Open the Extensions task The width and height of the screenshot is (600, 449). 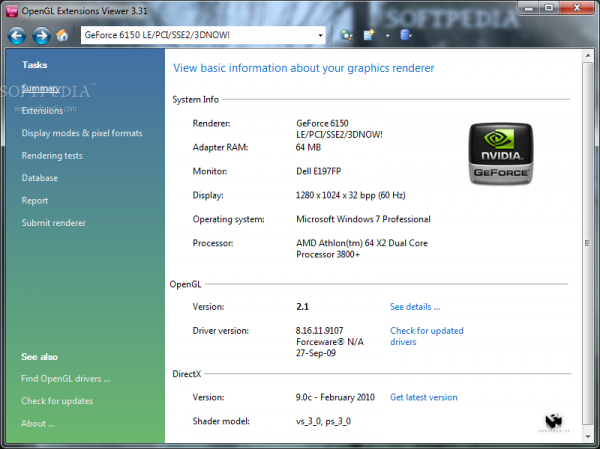pos(42,111)
